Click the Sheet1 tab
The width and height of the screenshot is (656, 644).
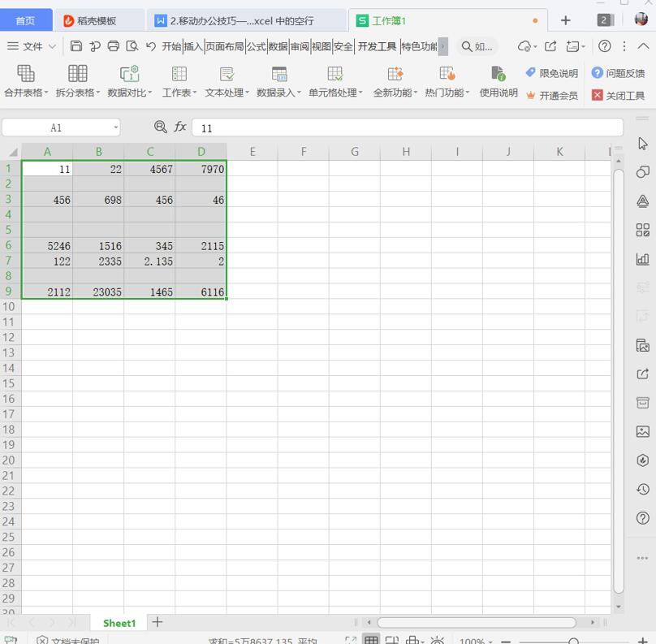coord(119,623)
